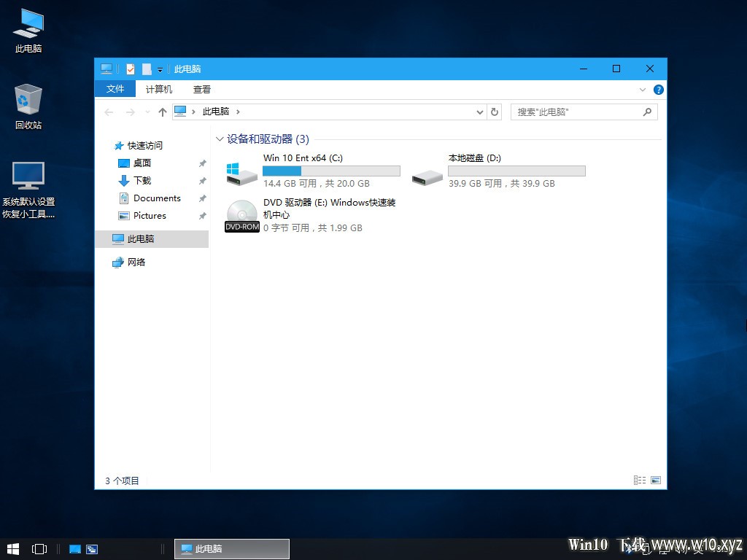Expand the ribbon with the chevron
This screenshot has width=747, height=560.
click(x=643, y=90)
